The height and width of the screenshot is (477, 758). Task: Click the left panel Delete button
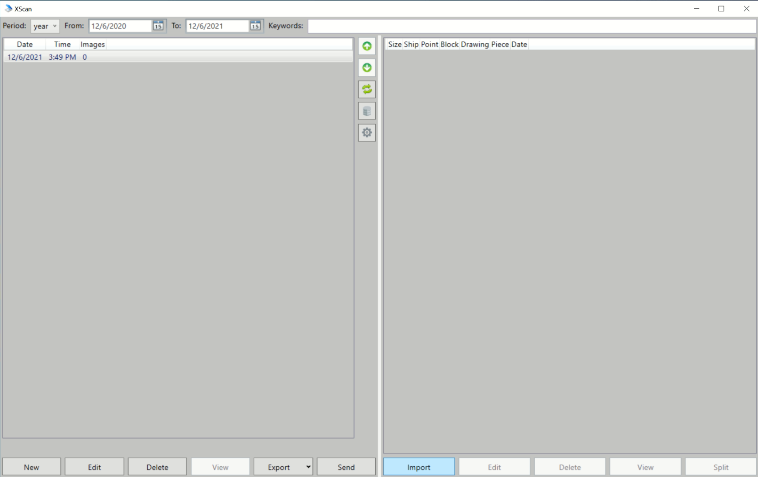coord(157,467)
